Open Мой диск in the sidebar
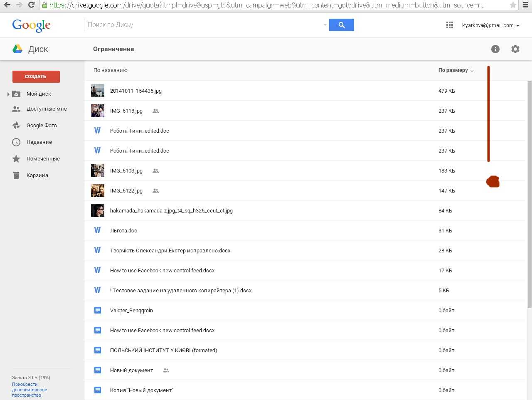This screenshot has height=400, width=532. click(39, 94)
